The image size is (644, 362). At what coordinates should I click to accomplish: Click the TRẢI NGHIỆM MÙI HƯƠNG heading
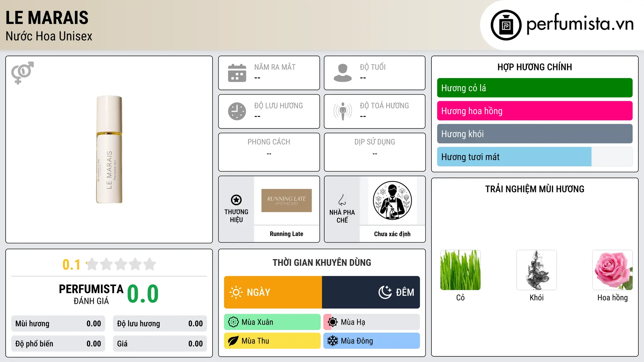(535, 189)
